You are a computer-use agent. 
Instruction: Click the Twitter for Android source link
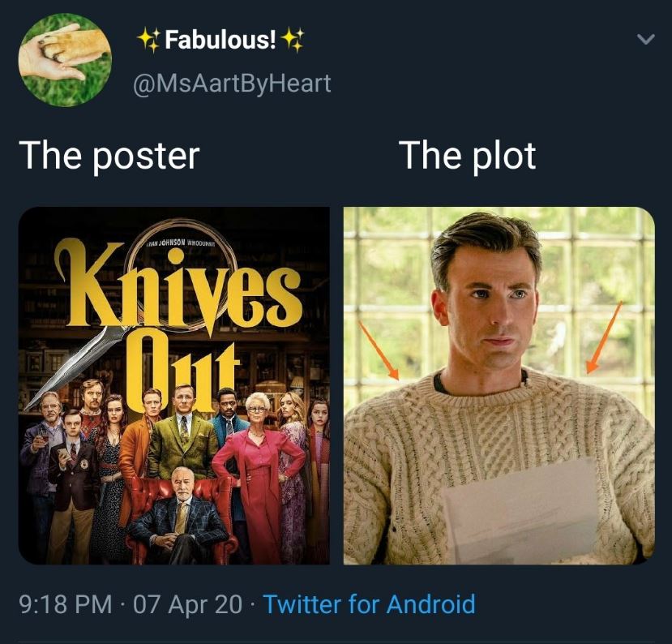pyautogui.click(x=370, y=603)
